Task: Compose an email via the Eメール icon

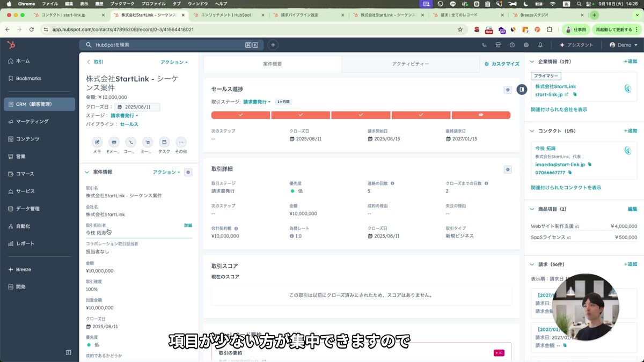Action: point(113,143)
